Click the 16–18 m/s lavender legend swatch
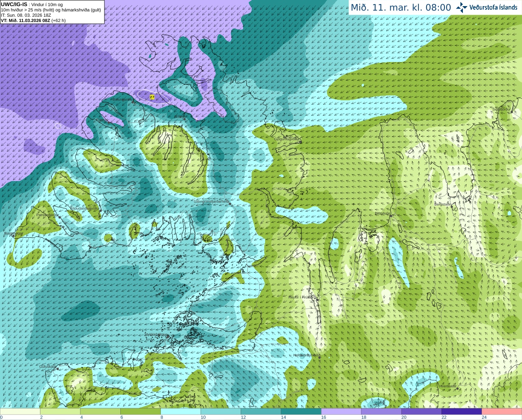The width and height of the screenshot is (522, 420). point(341,411)
